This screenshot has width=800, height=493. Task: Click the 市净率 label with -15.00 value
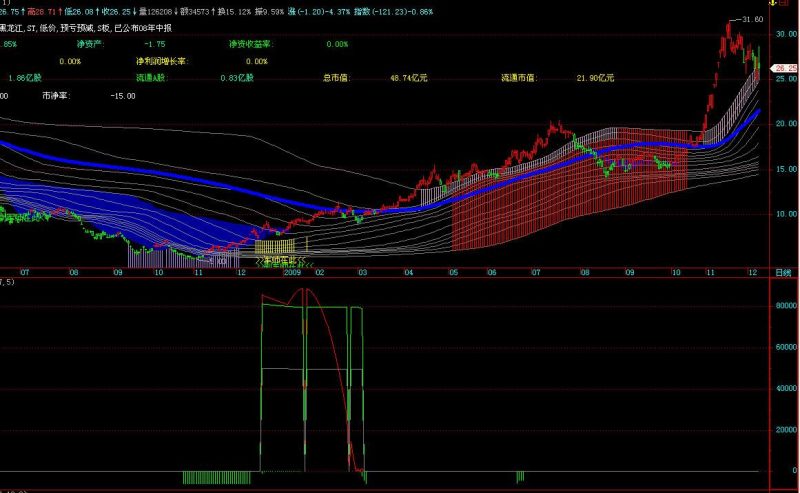click(x=56, y=95)
